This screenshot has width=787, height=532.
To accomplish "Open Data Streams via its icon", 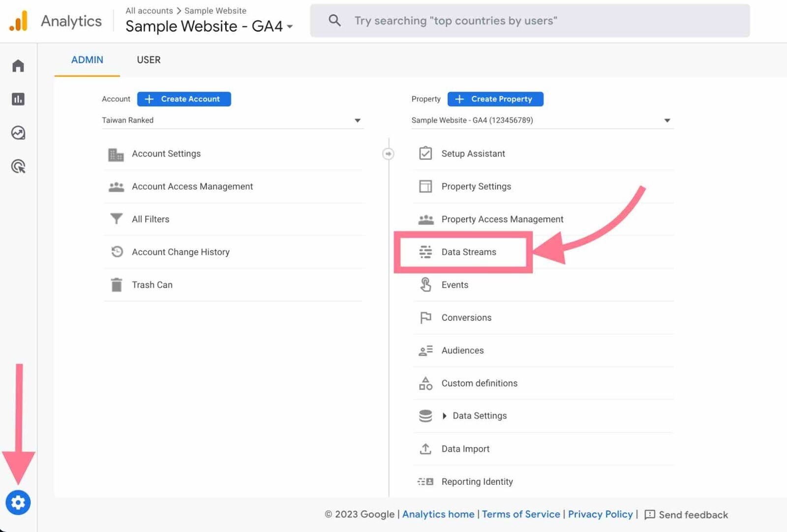I will point(425,252).
